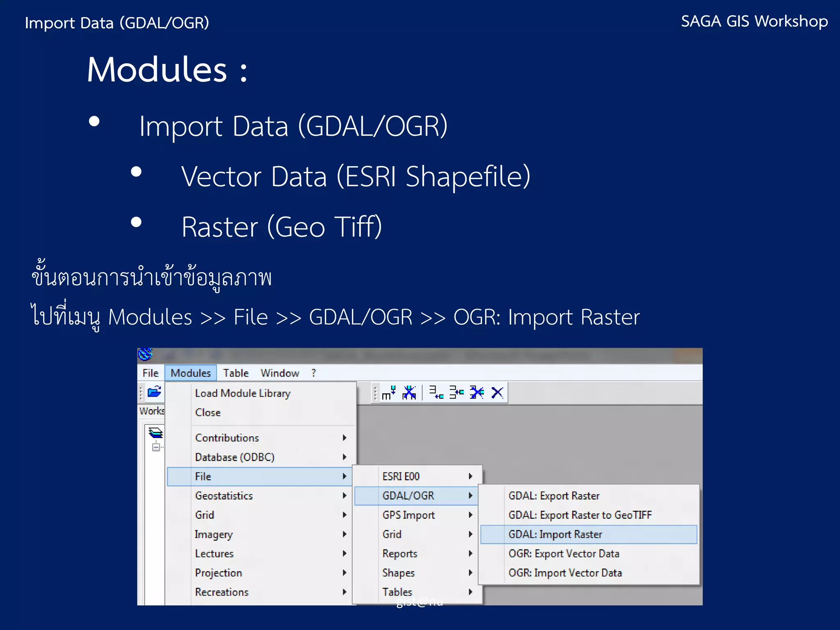The image size is (840, 630).
Task: Open the Grid submenu under File
Action: coord(417,534)
